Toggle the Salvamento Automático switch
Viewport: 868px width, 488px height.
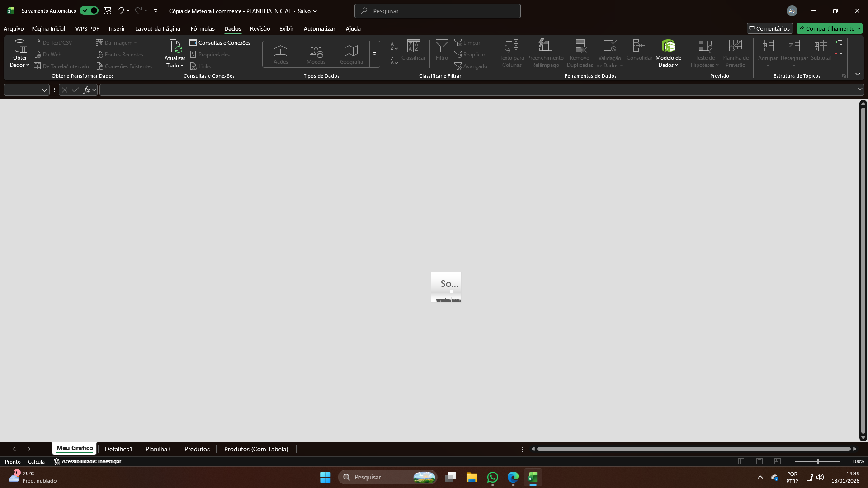89,10
